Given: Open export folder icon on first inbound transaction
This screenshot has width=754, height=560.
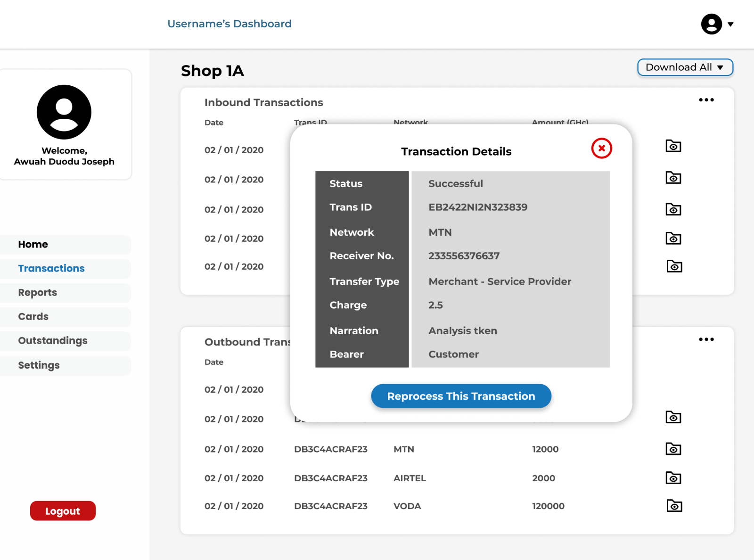Looking at the screenshot, I should 673,146.
